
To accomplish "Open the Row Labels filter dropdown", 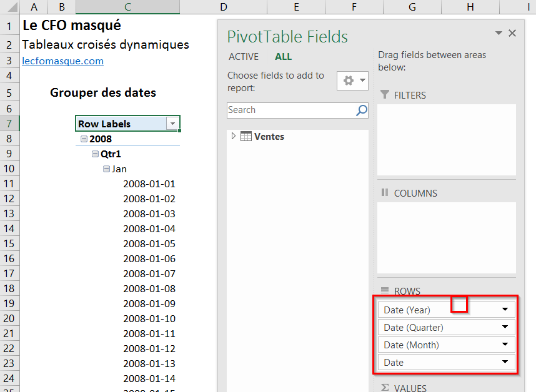I will pos(172,124).
